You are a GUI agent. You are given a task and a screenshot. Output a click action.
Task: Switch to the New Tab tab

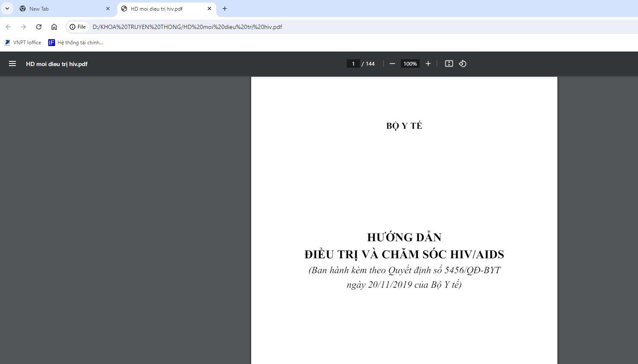pos(64,9)
